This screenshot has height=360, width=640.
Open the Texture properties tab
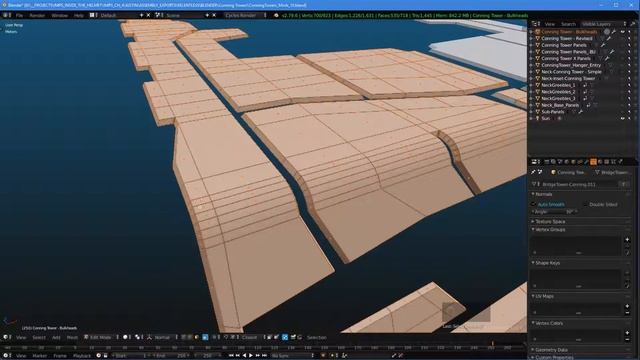pos(607,162)
